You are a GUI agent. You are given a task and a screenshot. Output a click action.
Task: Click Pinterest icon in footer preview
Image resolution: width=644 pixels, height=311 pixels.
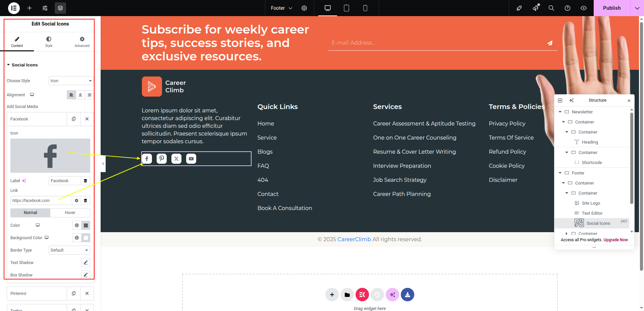(x=162, y=159)
